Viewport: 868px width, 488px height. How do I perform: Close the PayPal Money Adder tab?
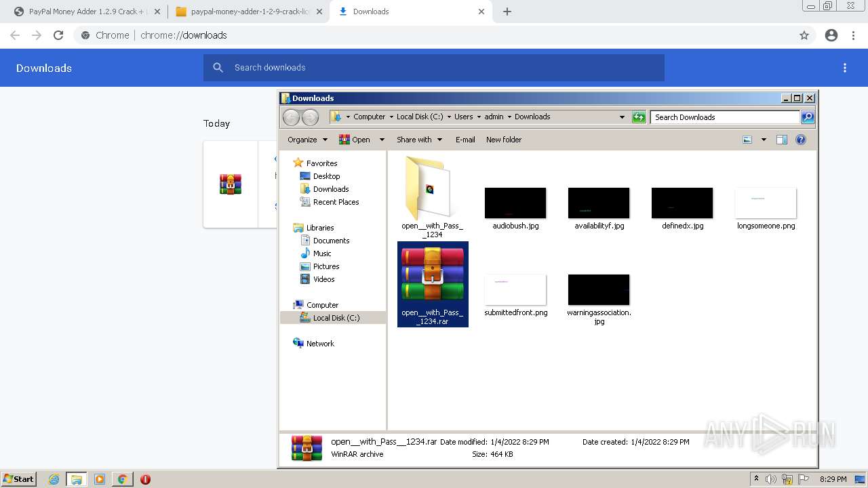pyautogui.click(x=157, y=12)
